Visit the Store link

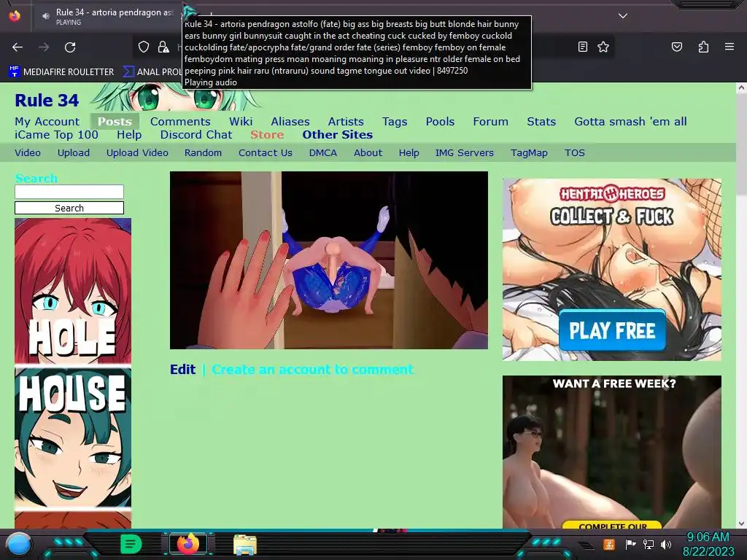267,135
